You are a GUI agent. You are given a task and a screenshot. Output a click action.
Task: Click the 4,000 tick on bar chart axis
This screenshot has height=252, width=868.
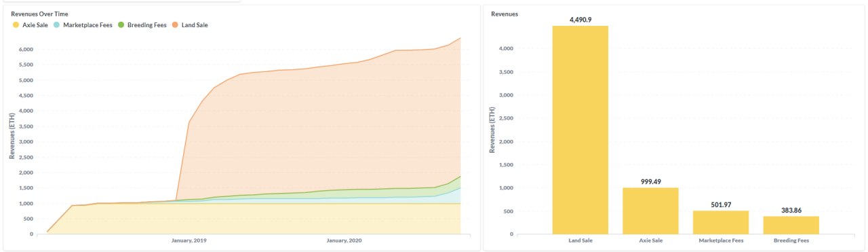(x=505, y=49)
